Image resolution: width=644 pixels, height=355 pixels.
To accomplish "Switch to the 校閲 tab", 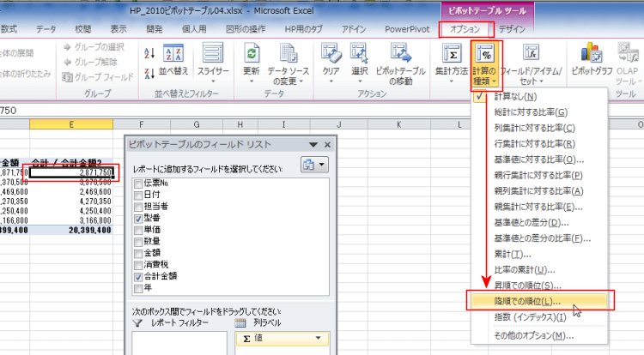I will coord(83,29).
